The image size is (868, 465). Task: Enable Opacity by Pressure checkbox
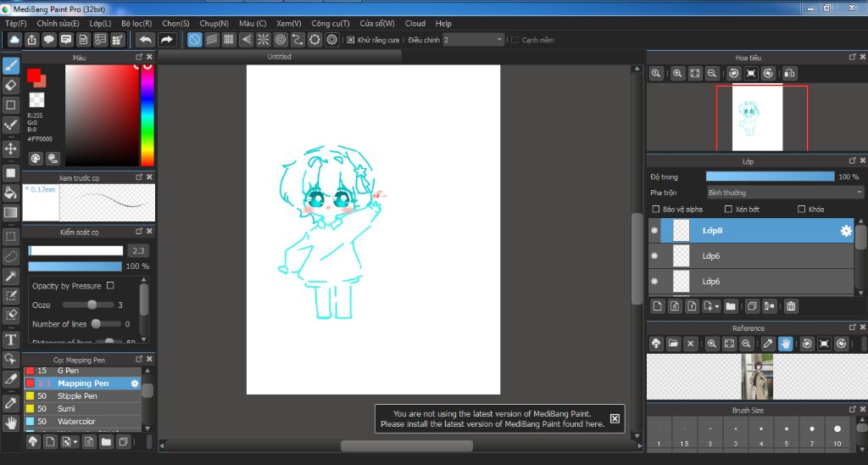(110, 285)
